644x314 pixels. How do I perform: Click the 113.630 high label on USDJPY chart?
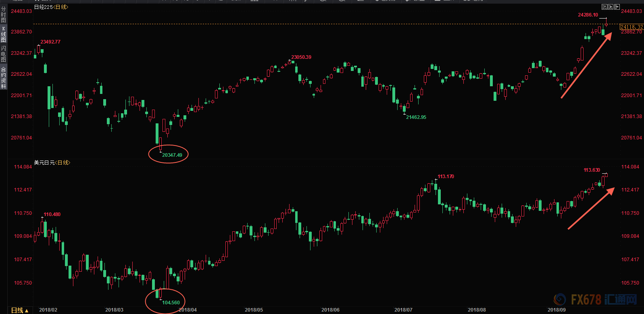pos(592,170)
